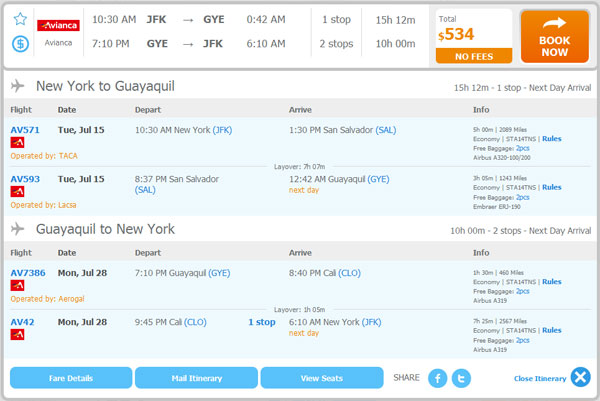Click the Avianca logo in header
The height and width of the screenshot is (401, 600).
coord(58,25)
